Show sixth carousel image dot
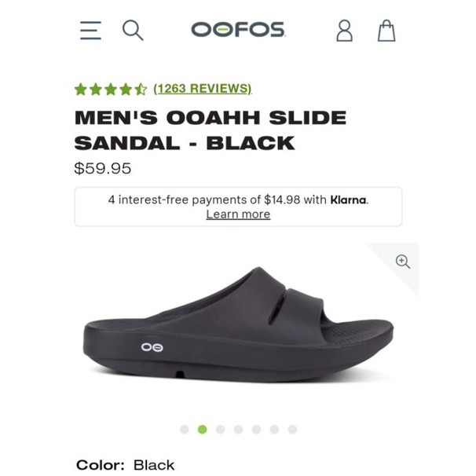 274,430
